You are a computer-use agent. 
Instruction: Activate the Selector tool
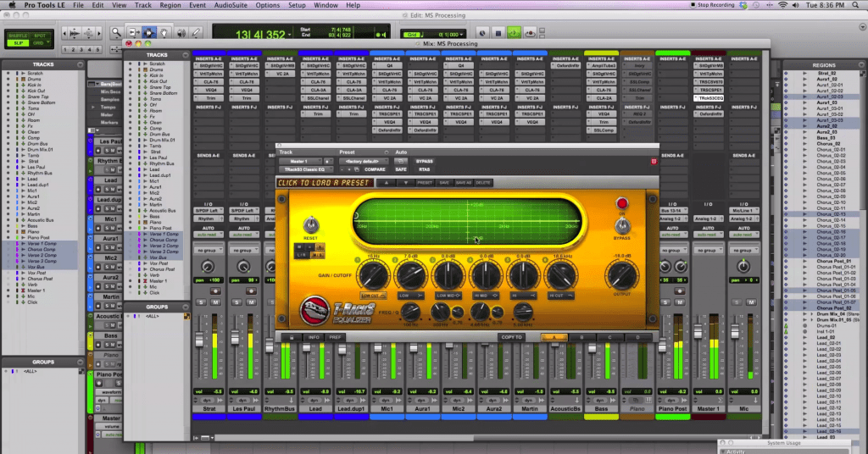tap(148, 33)
